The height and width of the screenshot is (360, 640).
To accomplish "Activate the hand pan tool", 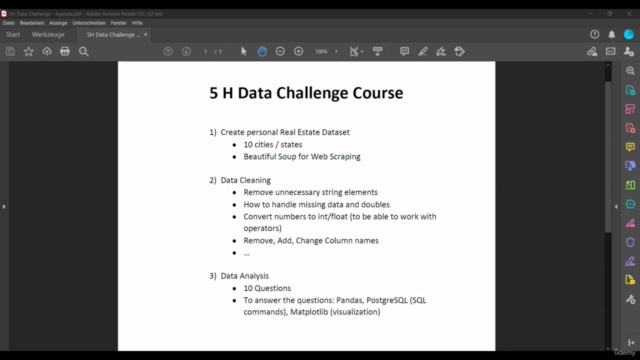I will (x=262, y=51).
